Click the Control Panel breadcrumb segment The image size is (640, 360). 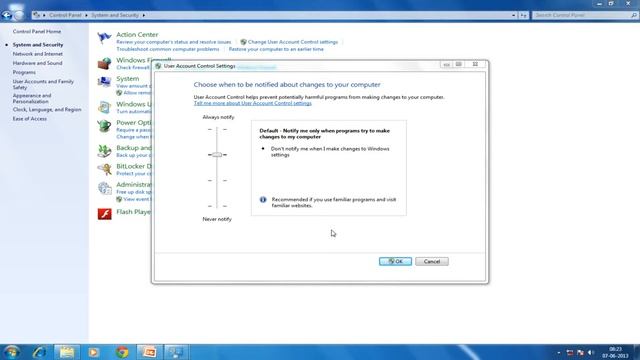coord(65,15)
